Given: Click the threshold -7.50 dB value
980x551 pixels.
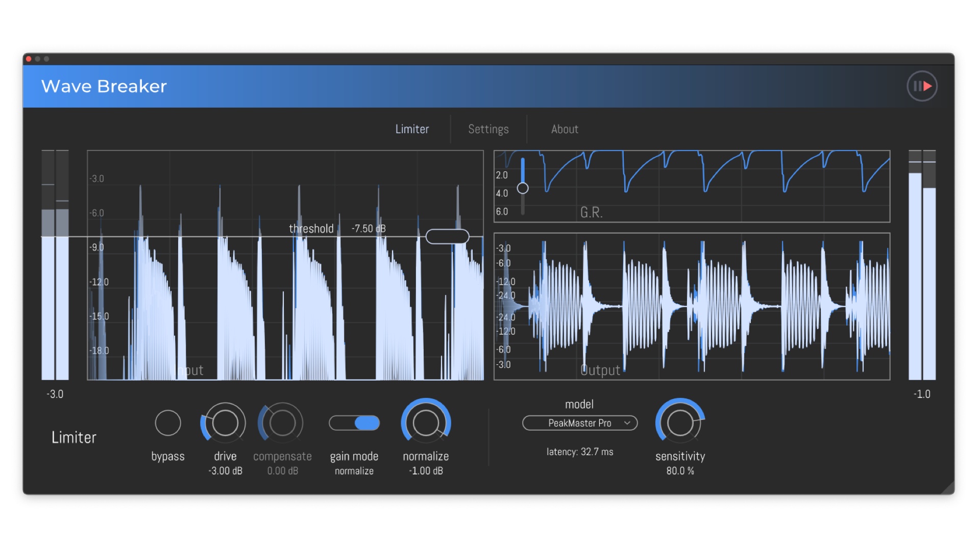Looking at the screenshot, I should point(368,229).
